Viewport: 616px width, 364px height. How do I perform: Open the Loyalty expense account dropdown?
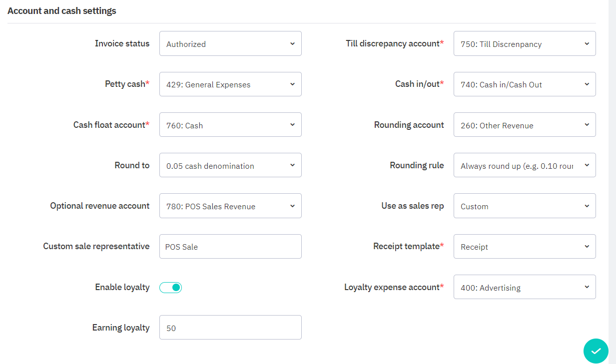[x=524, y=287]
